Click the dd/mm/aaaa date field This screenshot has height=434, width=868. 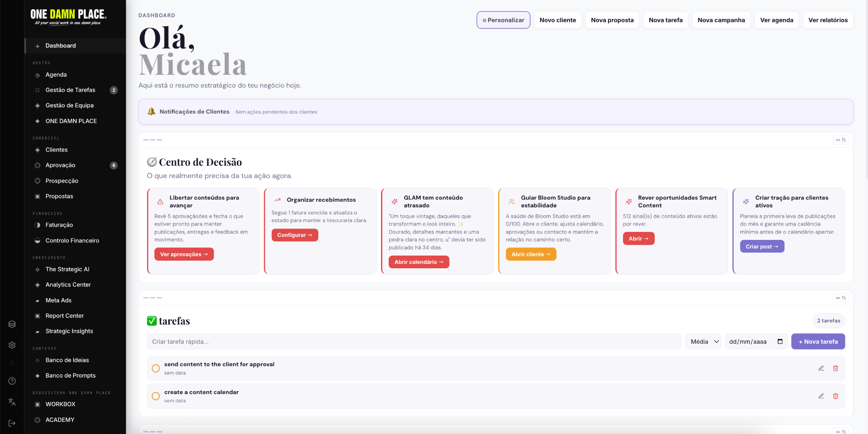coord(756,342)
